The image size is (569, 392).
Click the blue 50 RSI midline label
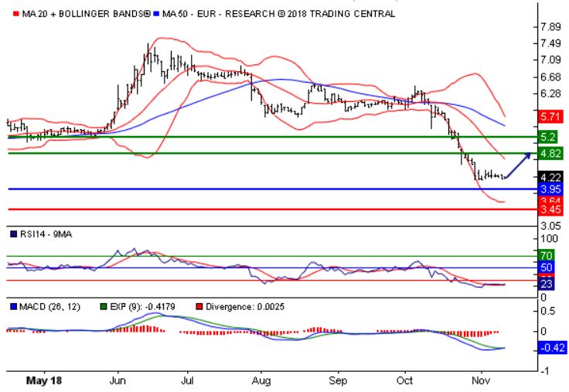point(548,268)
